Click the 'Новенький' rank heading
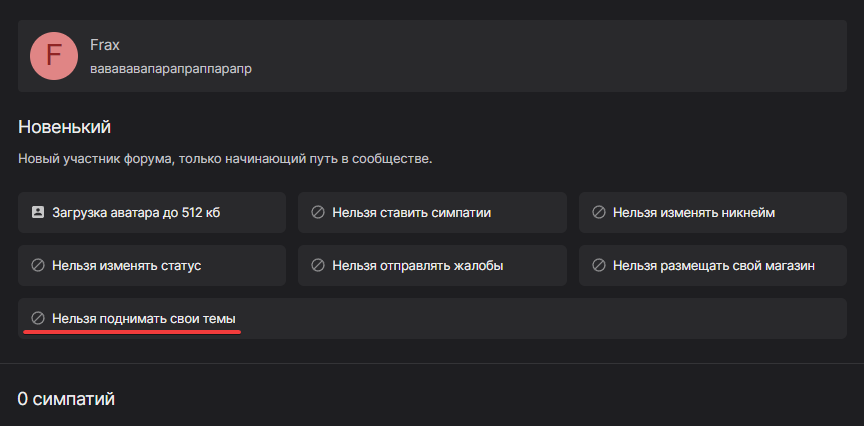864x426 pixels. [x=64, y=127]
